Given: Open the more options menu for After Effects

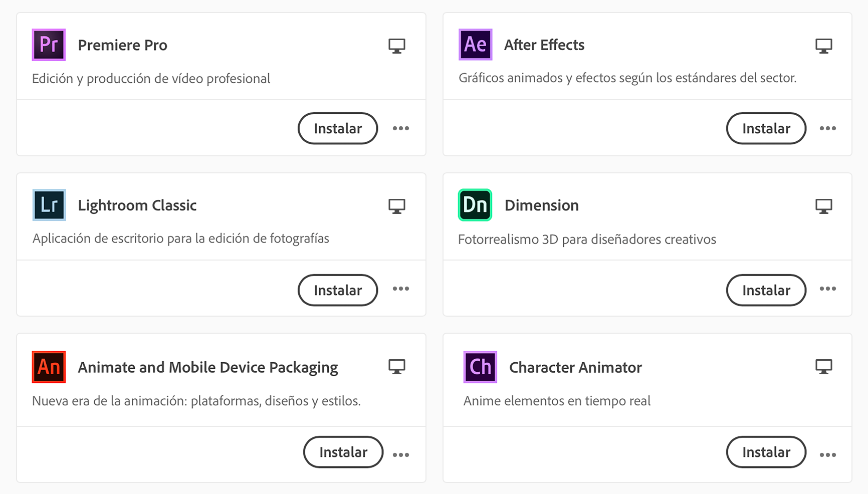Looking at the screenshot, I should click(x=828, y=128).
